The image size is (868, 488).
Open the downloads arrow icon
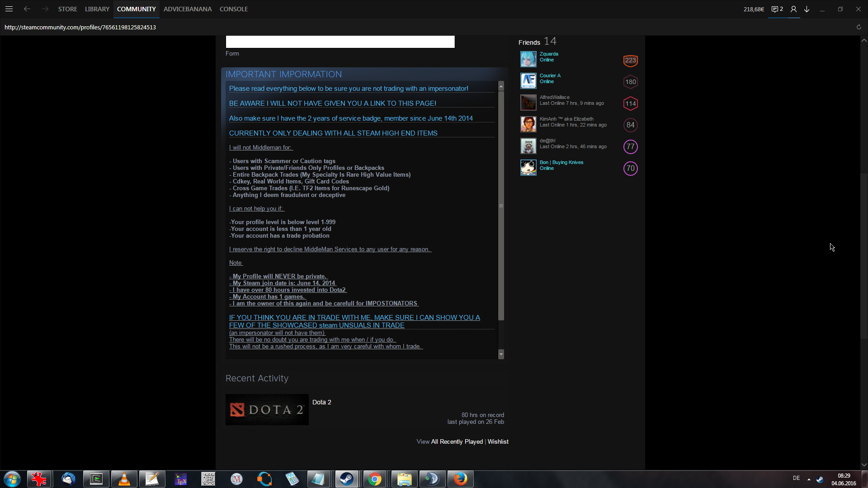[x=807, y=9]
